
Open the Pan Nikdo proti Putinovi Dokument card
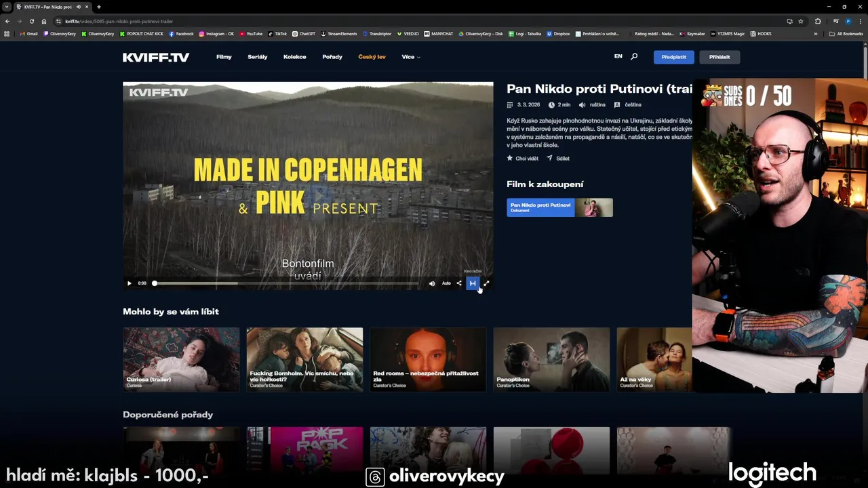(x=559, y=207)
